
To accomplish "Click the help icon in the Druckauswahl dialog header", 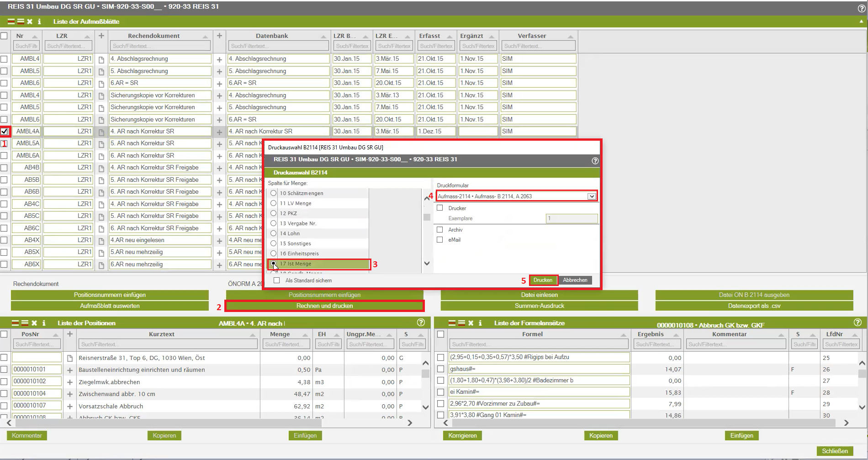I will tap(595, 161).
